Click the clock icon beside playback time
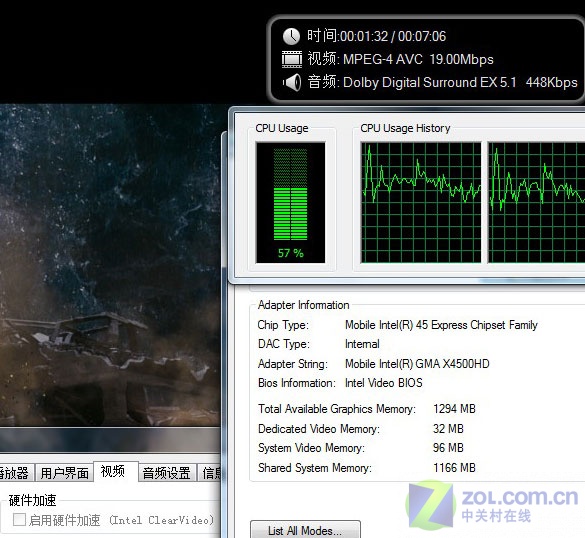585x538 pixels. pyautogui.click(x=291, y=37)
